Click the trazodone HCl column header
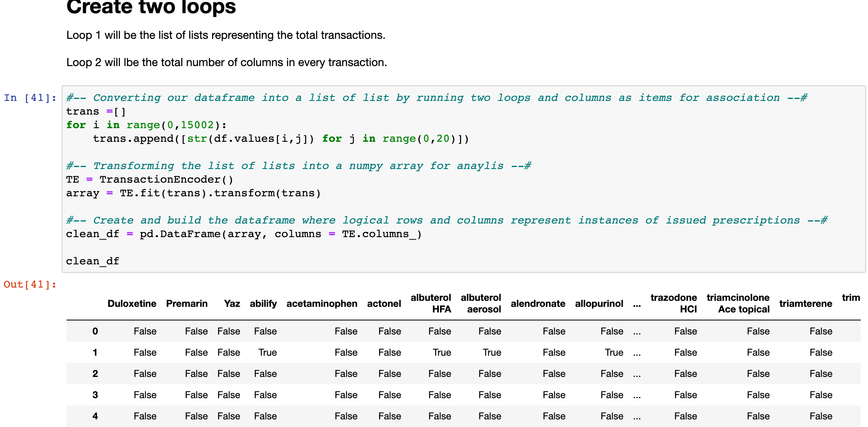 pyautogui.click(x=673, y=303)
